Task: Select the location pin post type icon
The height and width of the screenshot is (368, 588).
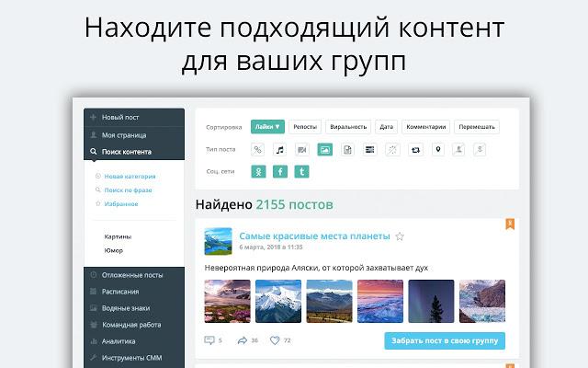Action: [438, 149]
